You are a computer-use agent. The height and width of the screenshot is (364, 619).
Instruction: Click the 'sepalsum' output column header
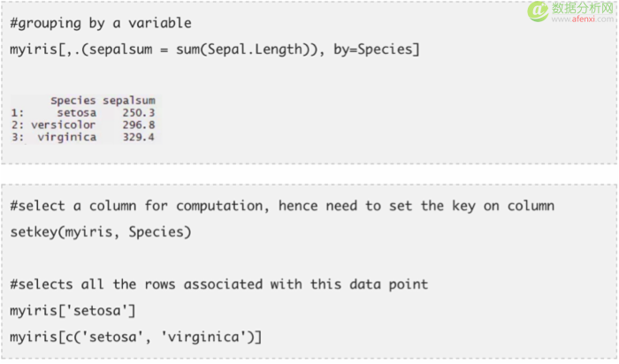(129, 101)
